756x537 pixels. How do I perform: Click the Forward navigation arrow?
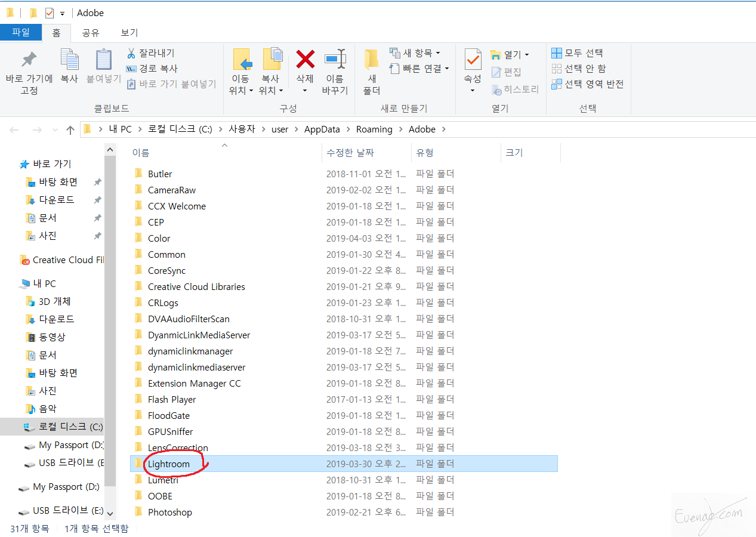pyautogui.click(x=36, y=129)
